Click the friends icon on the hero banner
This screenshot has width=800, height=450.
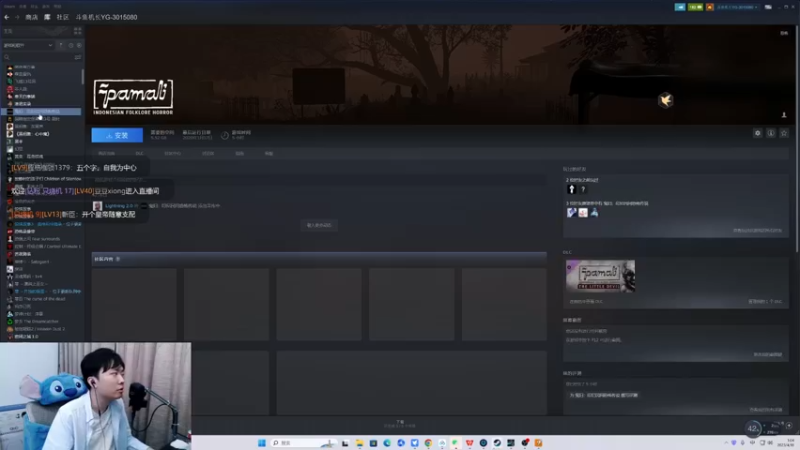click(784, 115)
